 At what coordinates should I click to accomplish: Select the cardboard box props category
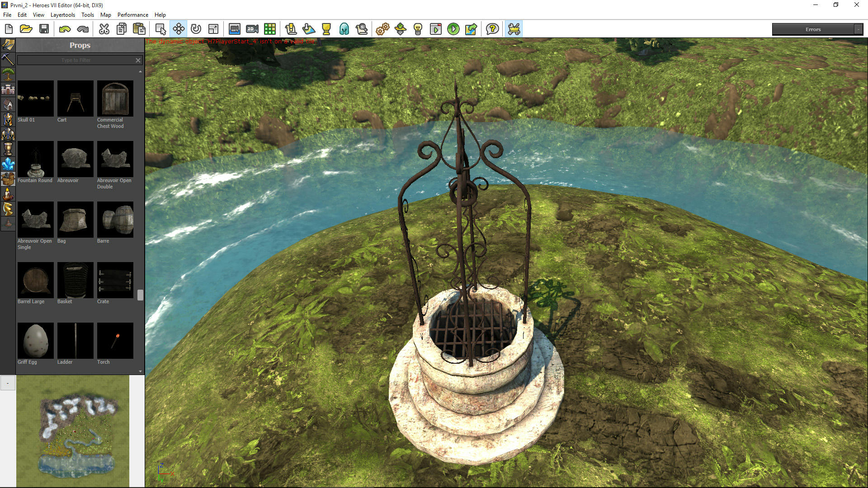point(8,179)
